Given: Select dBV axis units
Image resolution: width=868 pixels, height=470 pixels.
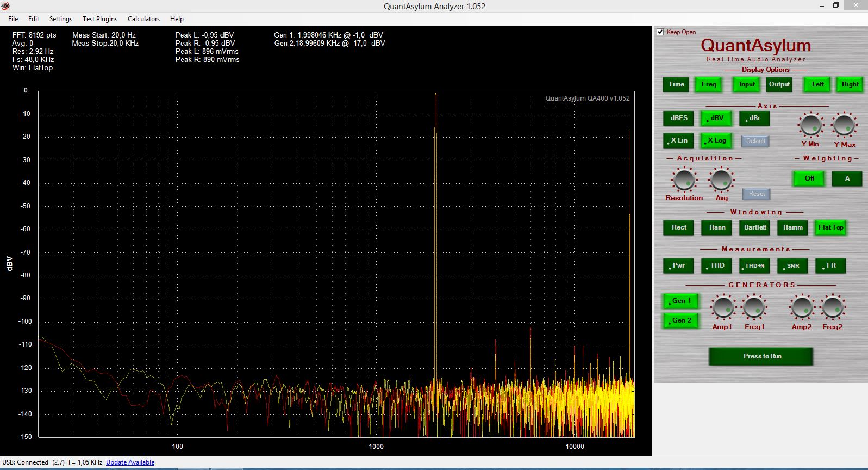Looking at the screenshot, I should (x=716, y=118).
